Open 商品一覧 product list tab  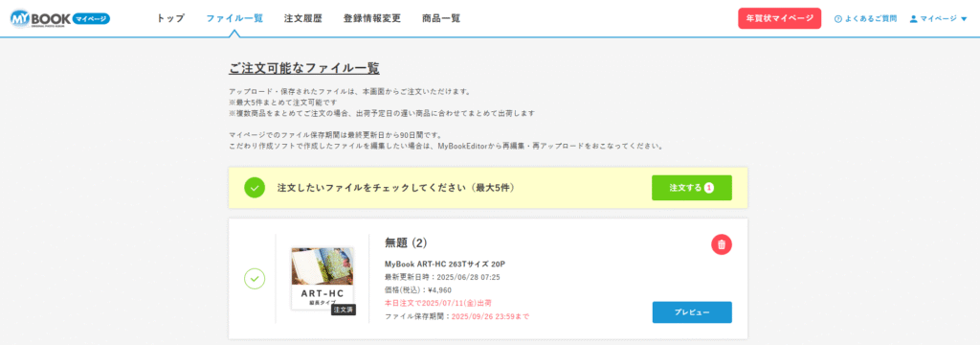click(x=441, y=18)
